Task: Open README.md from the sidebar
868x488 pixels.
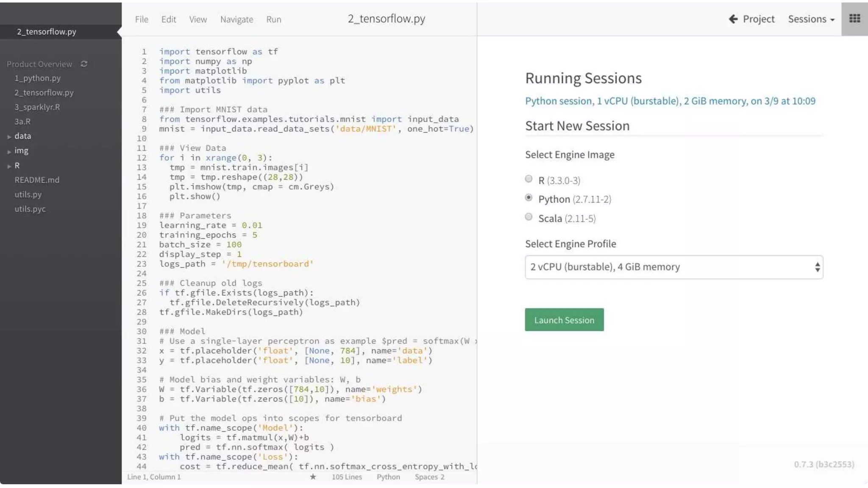Action: 37,180
